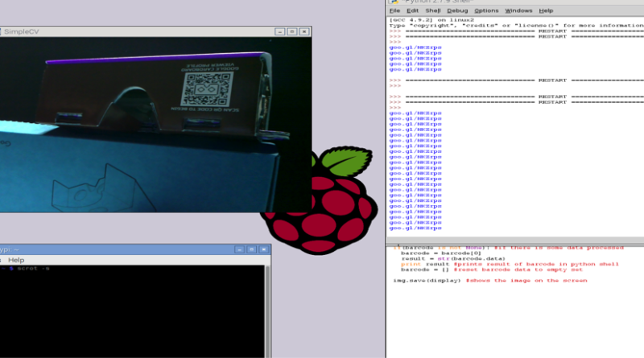This screenshot has width=644, height=358.
Task: Click the camera preview in SimpleCV window
Action: pos(155,125)
